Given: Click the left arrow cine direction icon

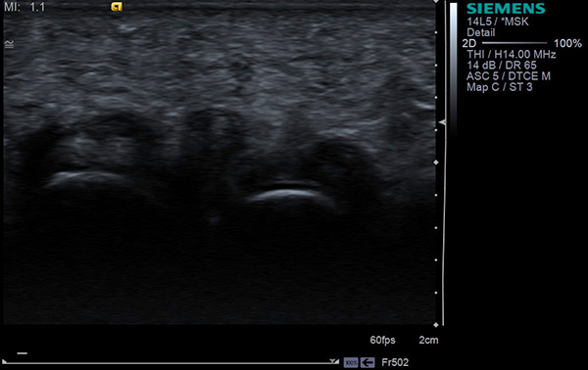Looking at the screenshot, I should [x=367, y=362].
